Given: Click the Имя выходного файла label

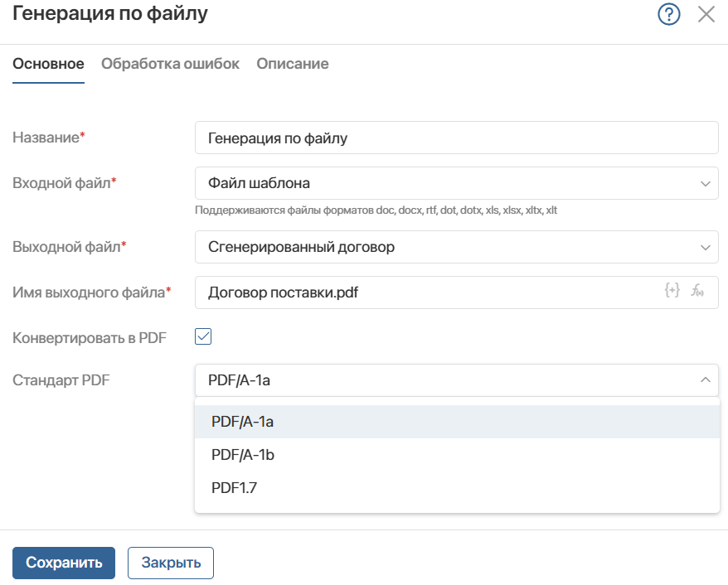Looking at the screenshot, I should coord(91,292).
